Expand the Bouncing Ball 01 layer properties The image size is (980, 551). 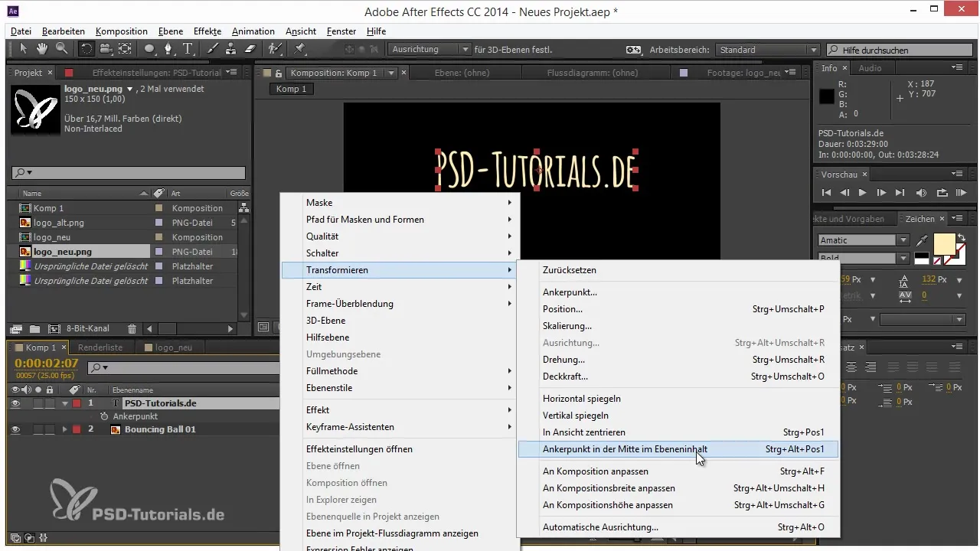(x=65, y=429)
